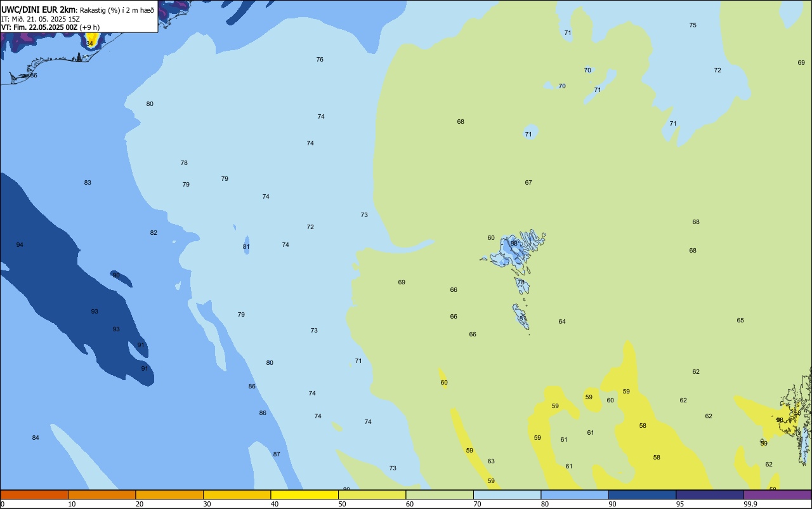Click the 'IT: Mið. 21. 05. 2025 15Z' line
Screen dimensions: 812x509
[x=41, y=19]
